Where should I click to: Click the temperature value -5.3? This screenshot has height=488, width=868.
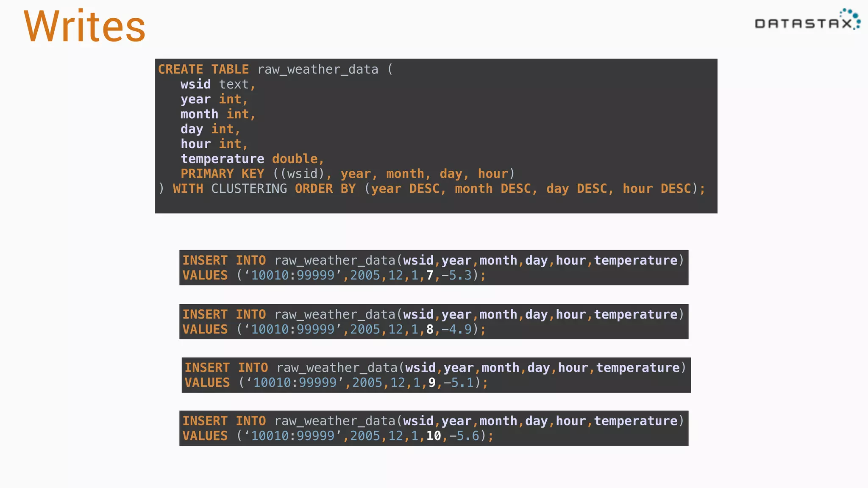[x=457, y=275]
